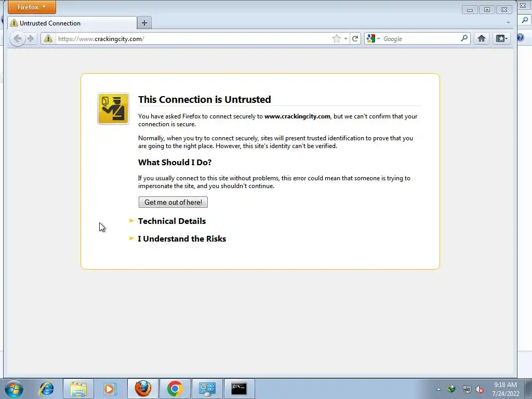Viewport: 532px width, 399px height.
Task: Go to the Firefox home page
Action: 481,38
